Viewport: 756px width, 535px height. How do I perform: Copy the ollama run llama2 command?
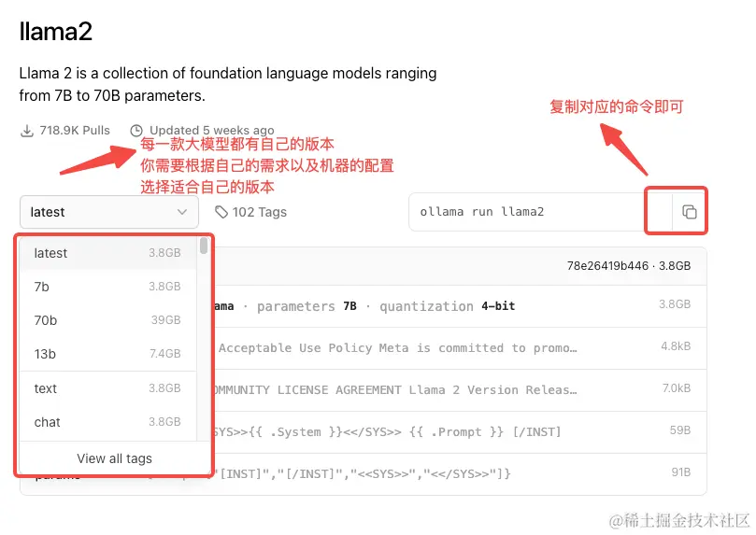[x=689, y=212]
